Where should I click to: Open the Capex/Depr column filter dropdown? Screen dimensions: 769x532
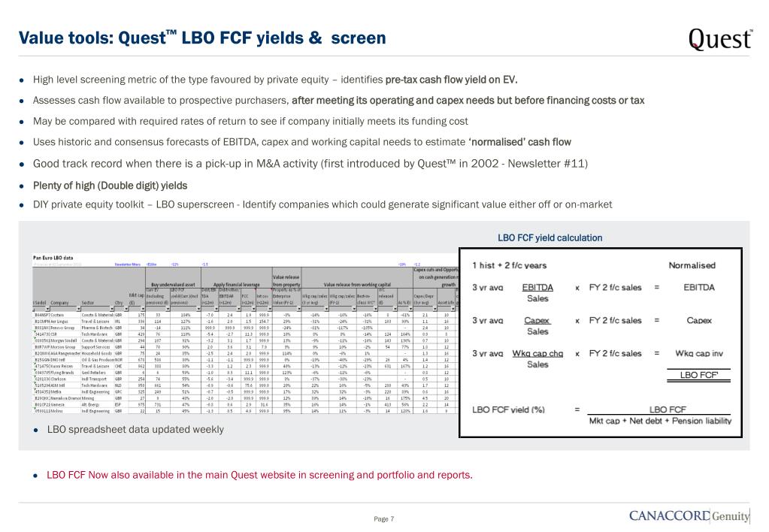pyautogui.click(x=435, y=309)
